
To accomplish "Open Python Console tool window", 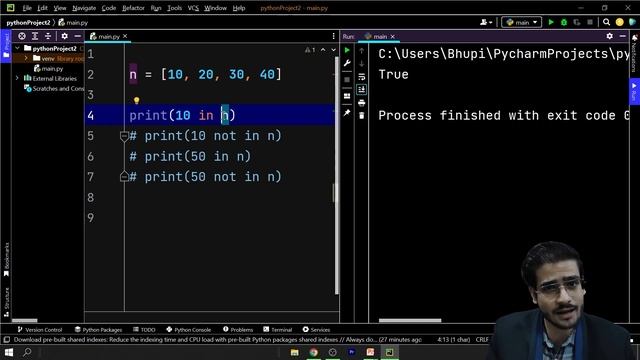I will pos(189,329).
